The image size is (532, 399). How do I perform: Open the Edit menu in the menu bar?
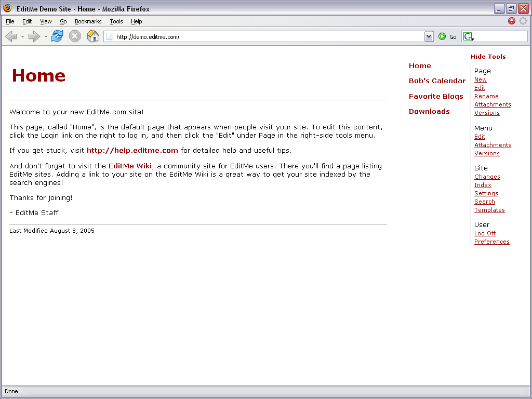pos(27,21)
